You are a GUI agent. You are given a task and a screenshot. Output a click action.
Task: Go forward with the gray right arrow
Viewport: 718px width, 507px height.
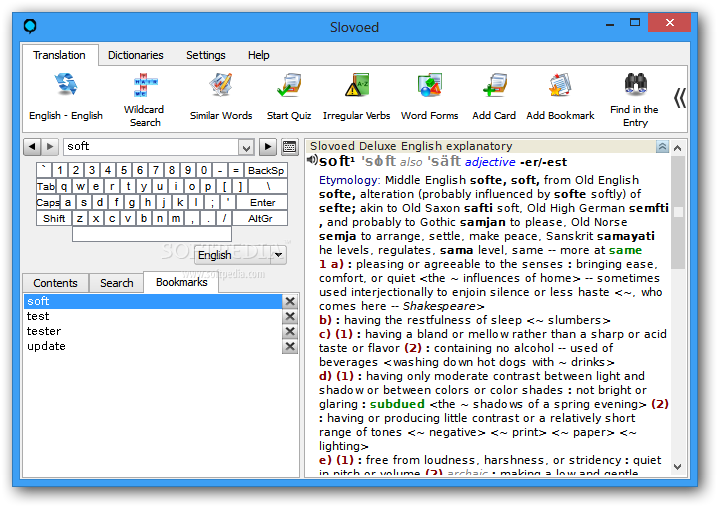(50, 147)
